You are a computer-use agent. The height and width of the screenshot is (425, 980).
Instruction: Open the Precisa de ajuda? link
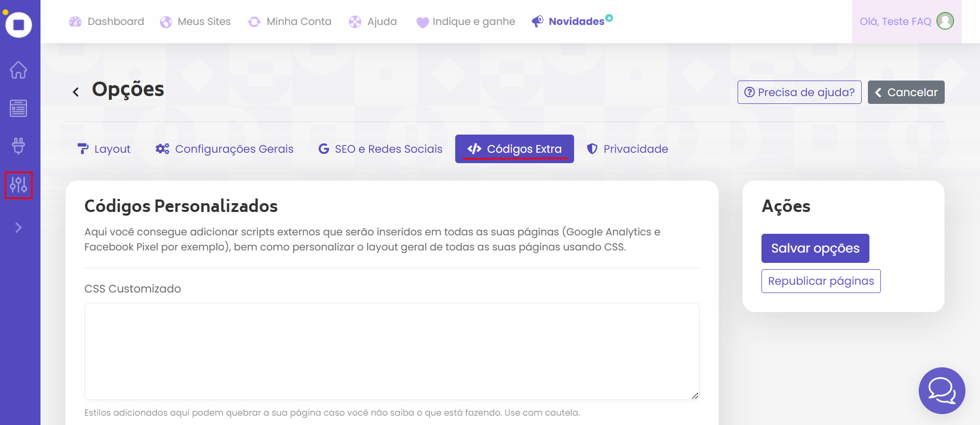coord(799,92)
